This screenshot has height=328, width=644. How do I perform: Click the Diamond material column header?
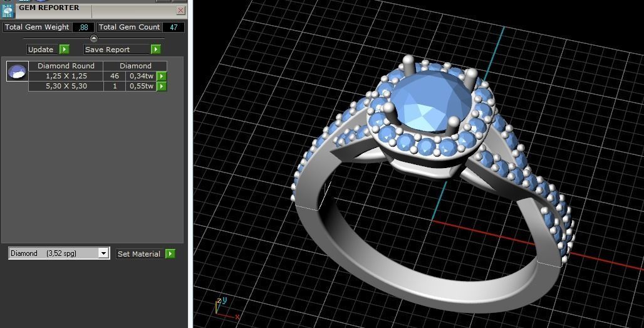click(135, 66)
